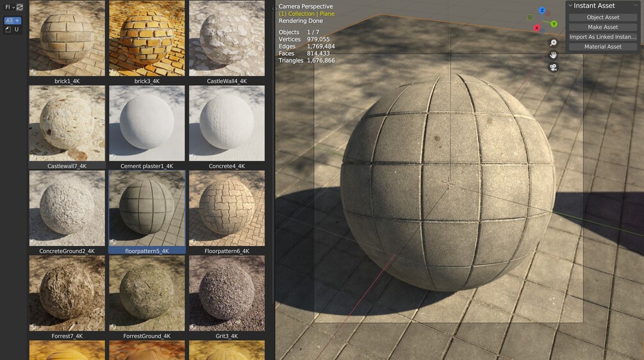Click the ConcreteGround2_4K name label
644x360 pixels.
click(x=67, y=251)
